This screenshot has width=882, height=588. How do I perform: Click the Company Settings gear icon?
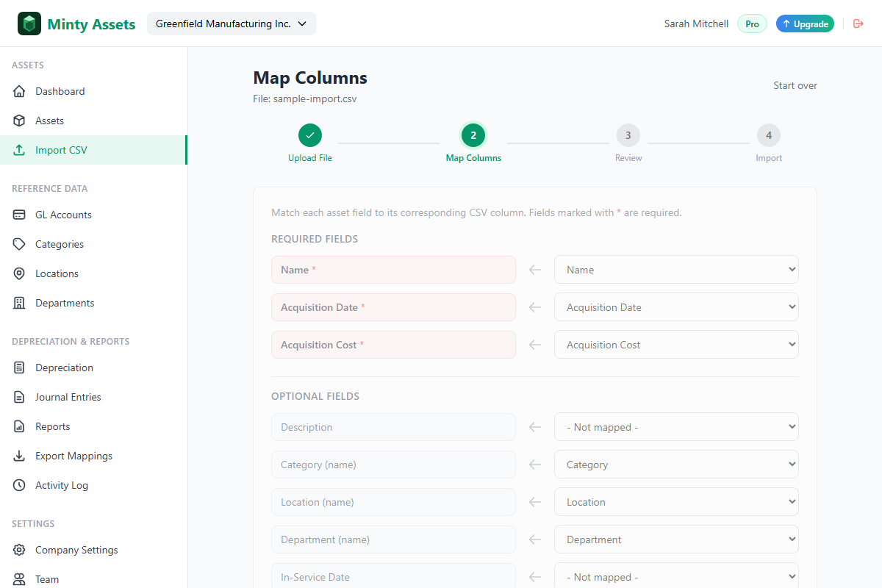(20, 550)
